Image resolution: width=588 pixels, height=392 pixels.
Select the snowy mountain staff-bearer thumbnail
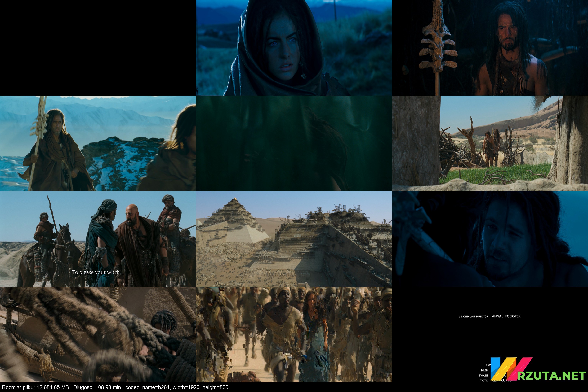pos(98,143)
